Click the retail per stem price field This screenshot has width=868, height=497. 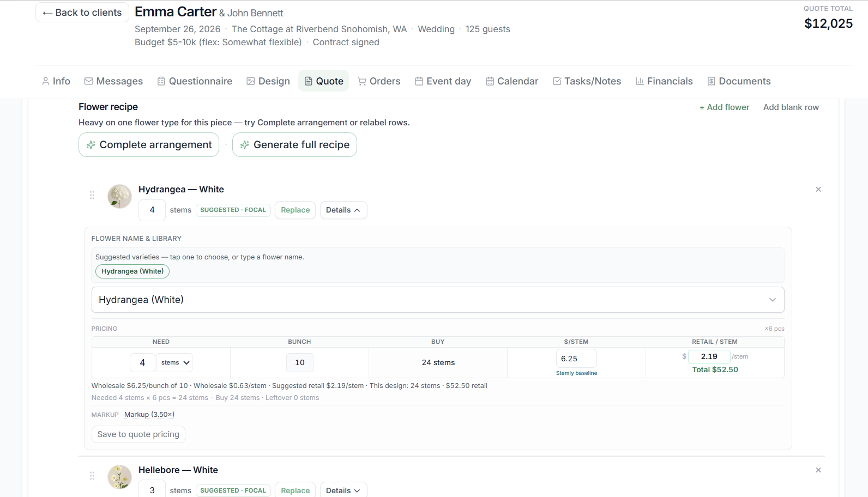[x=709, y=356]
